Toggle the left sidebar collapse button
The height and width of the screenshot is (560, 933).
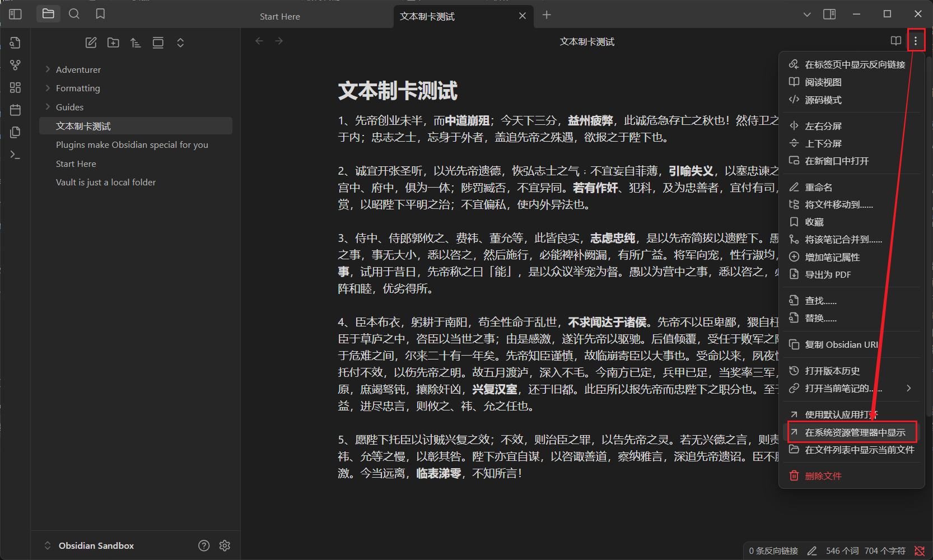click(x=15, y=14)
